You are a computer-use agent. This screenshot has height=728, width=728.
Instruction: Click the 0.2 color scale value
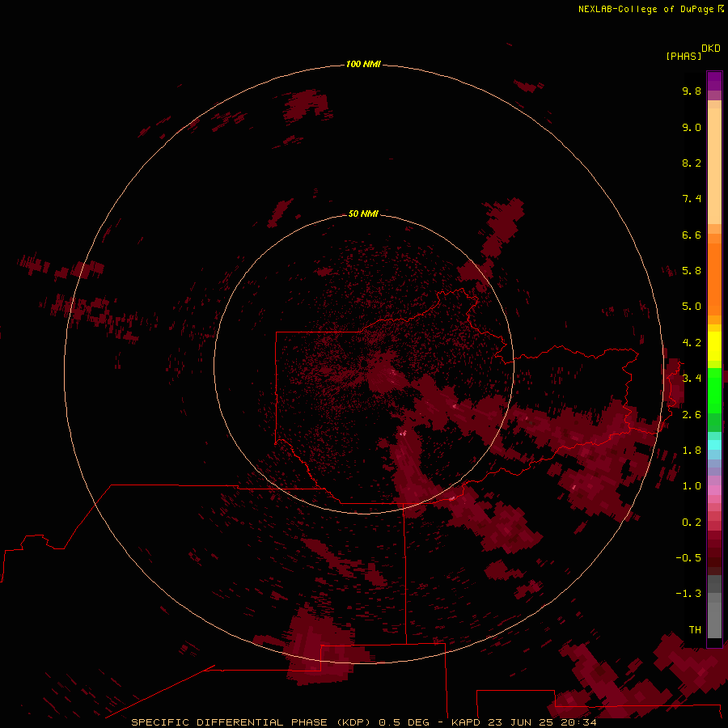(692, 523)
